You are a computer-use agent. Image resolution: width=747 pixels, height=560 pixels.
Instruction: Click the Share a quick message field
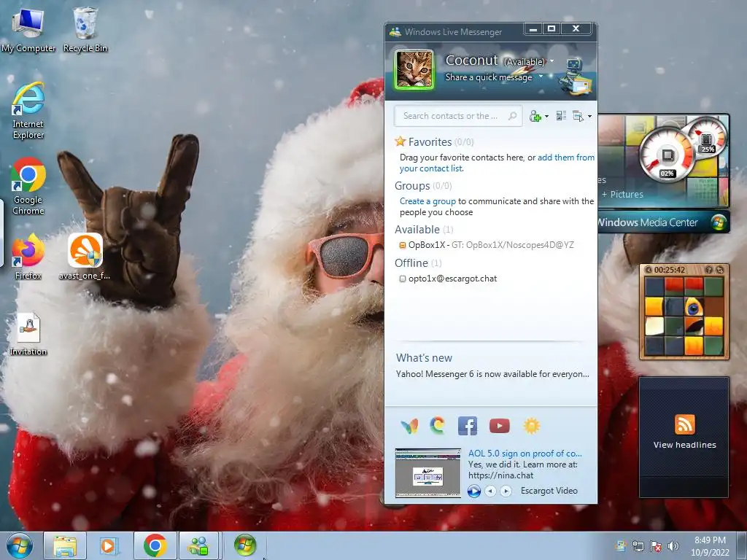[488, 77]
